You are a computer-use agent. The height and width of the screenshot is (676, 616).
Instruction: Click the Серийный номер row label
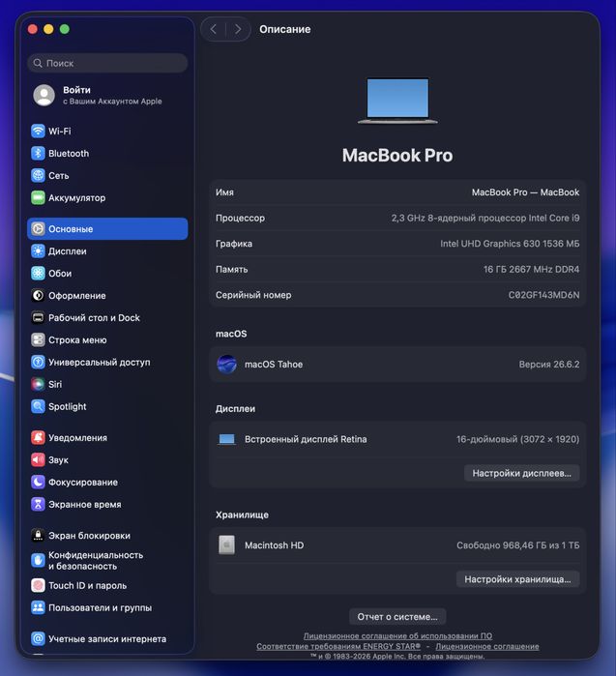[x=253, y=295]
